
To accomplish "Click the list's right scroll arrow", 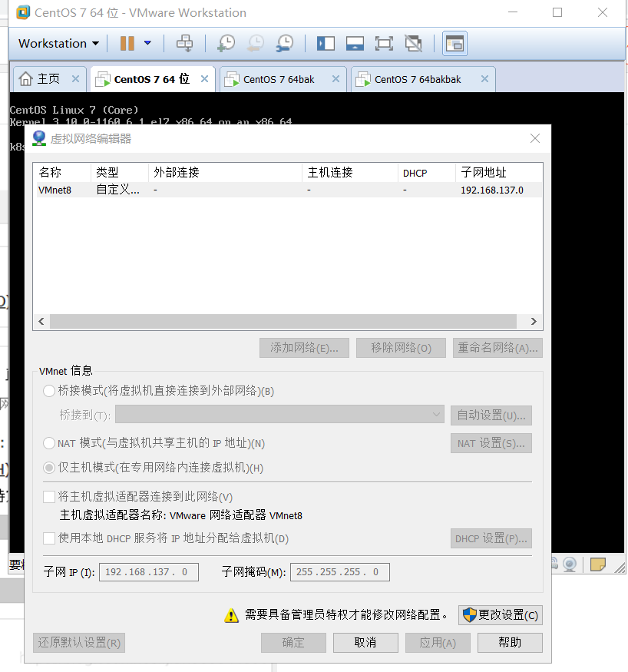I will point(534,322).
